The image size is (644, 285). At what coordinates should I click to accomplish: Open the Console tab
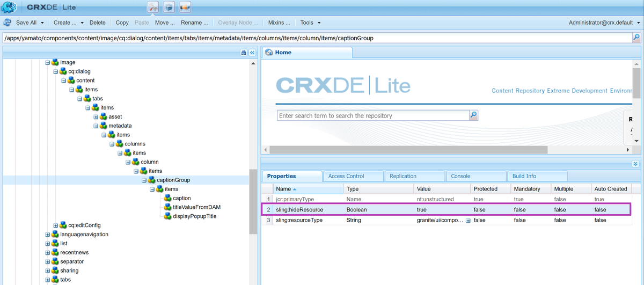coord(476,176)
